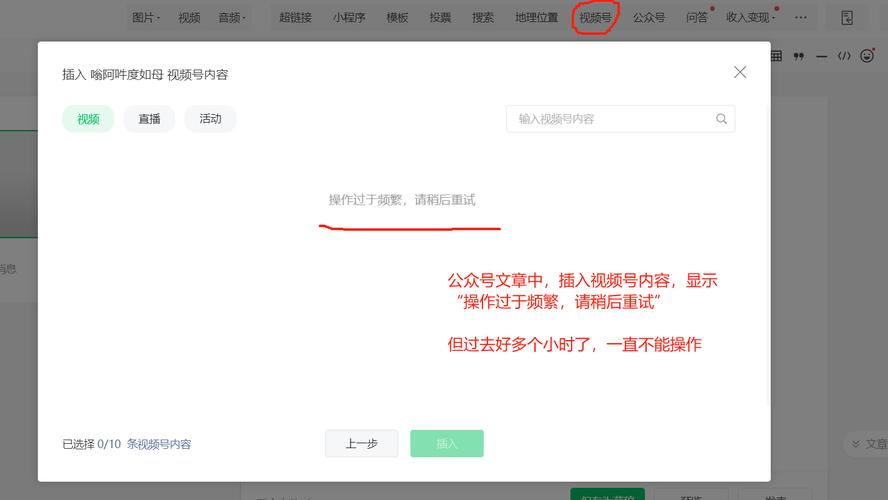The width and height of the screenshot is (888, 500).
Task: Switch to the 直播 tab in dialog
Action: click(150, 119)
